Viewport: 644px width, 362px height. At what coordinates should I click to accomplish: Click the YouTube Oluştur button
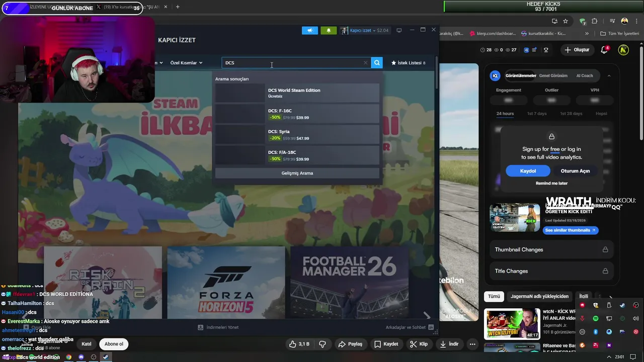tap(577, 50)
